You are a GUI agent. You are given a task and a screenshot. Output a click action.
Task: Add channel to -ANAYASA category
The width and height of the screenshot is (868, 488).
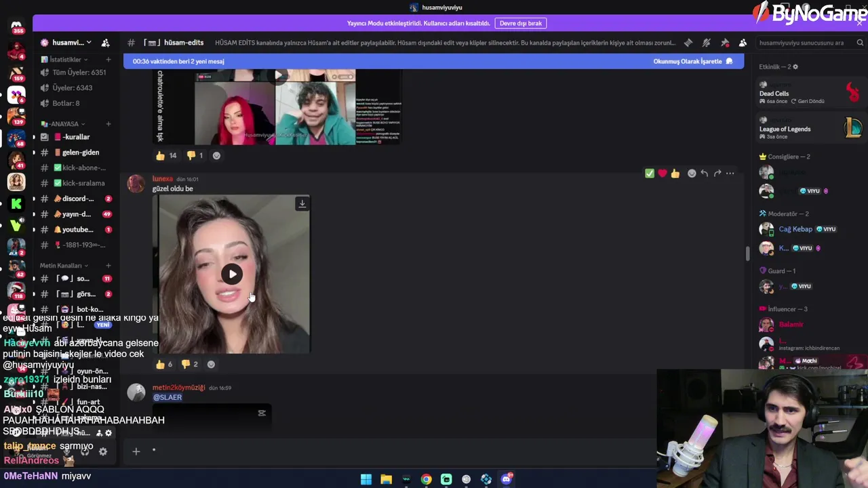(108, 124)
